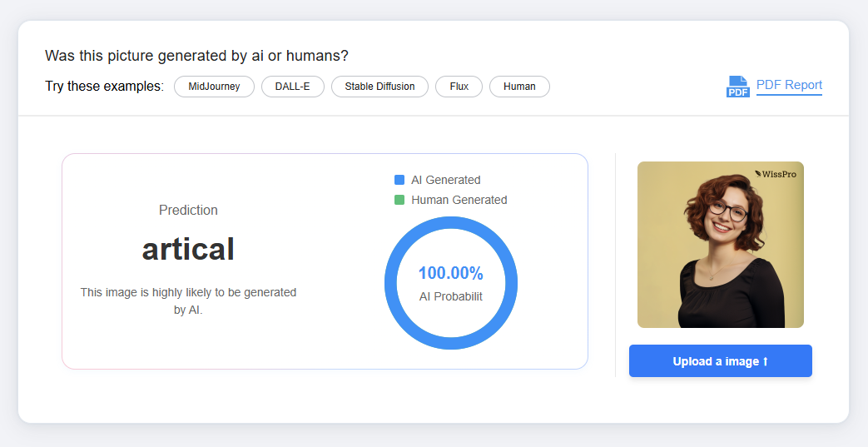
Task: Click the WissPro watermark logo
Action: coord(775,174)
